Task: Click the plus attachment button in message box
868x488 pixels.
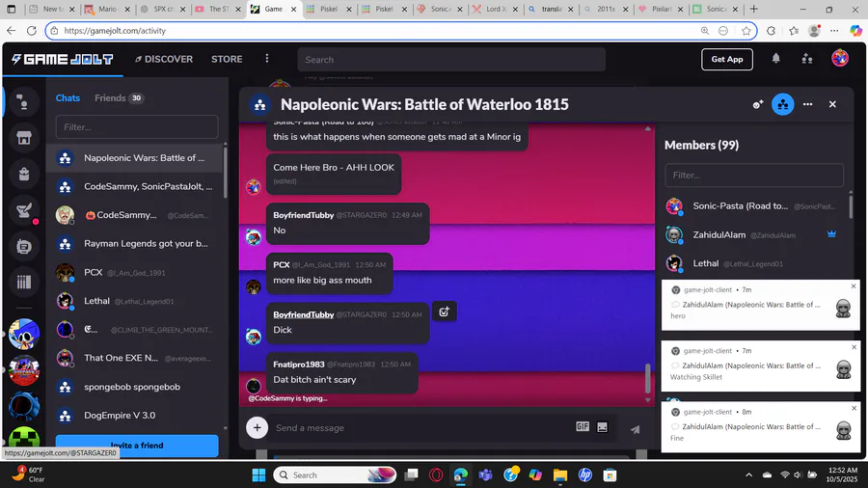Action: click(257, 427)
